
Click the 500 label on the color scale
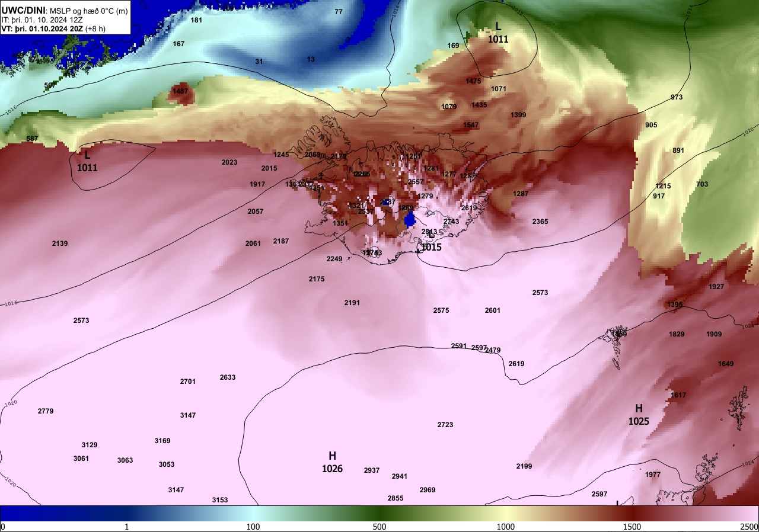pos(379,527)
